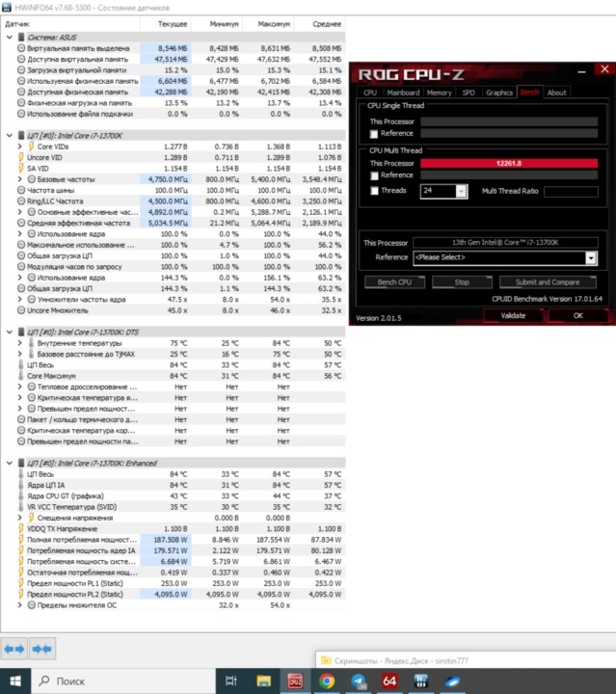This screenshot has height=694, width=616.
Task: Click the Multi Thread Reference bar
Action: [x=509, y=175]
